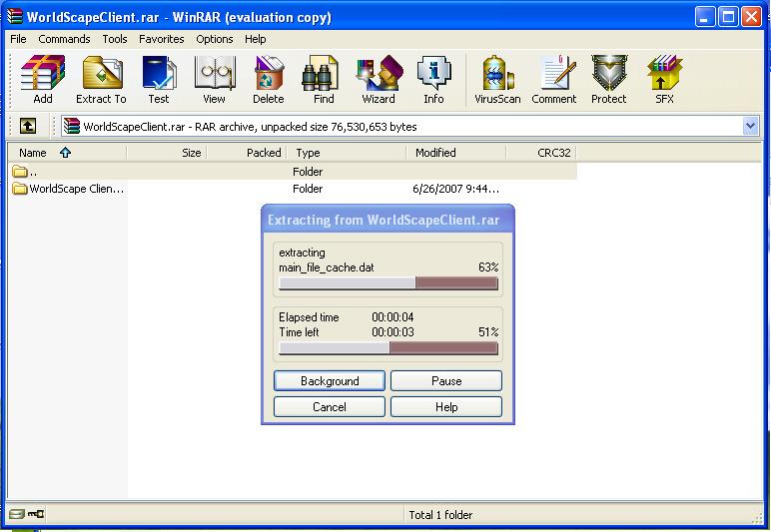Sort by CRC32 column header

click(x=541, y=153)
